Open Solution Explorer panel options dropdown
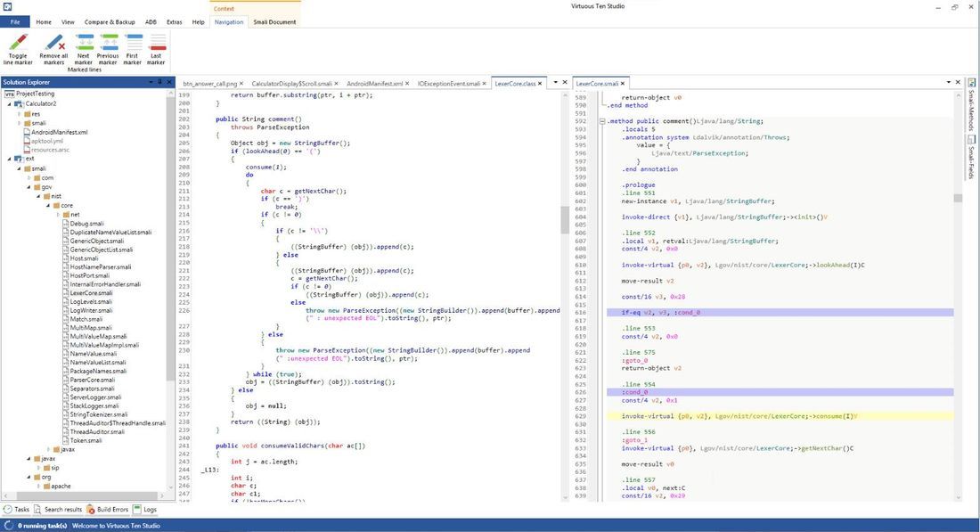 coord(151,82)
